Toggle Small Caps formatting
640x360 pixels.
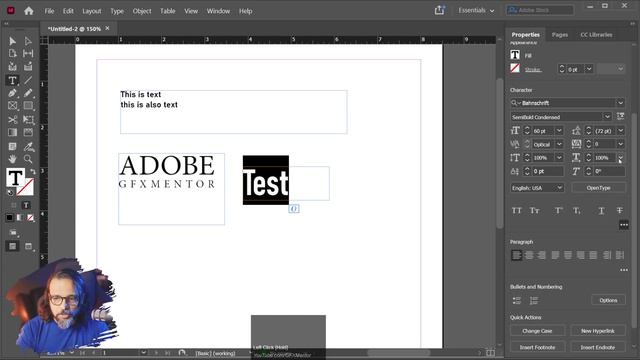point(534,211)
